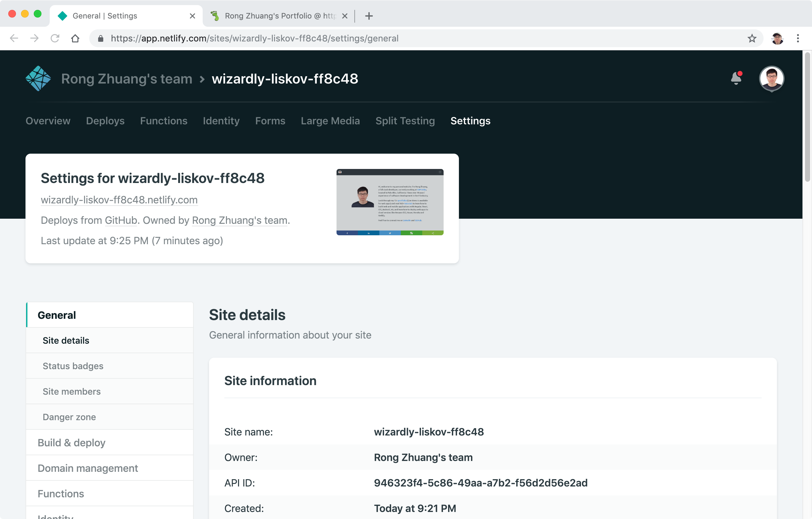Select the General | Settings browser tab
Screen dimensions: 812x519
coord(126,16)
